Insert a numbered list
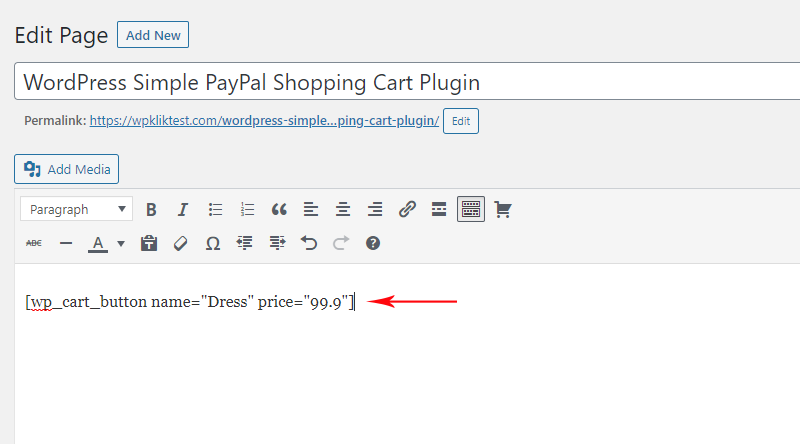The height and width of the screenshot is (444, 800). pyautogui.click(x=247, y=209)
